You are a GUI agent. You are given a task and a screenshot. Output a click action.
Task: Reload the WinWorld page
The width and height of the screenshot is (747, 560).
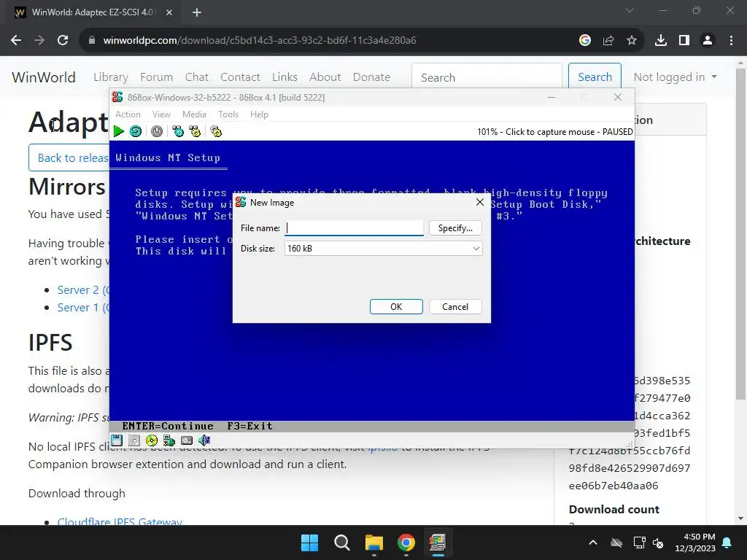point(63,40)
